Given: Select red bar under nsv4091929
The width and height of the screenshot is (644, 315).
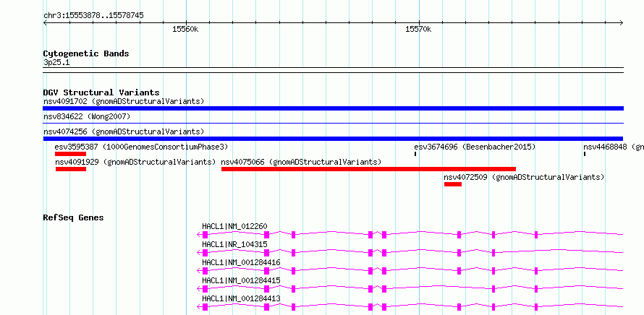Looking at the screenshot, I should coord(71,169).
